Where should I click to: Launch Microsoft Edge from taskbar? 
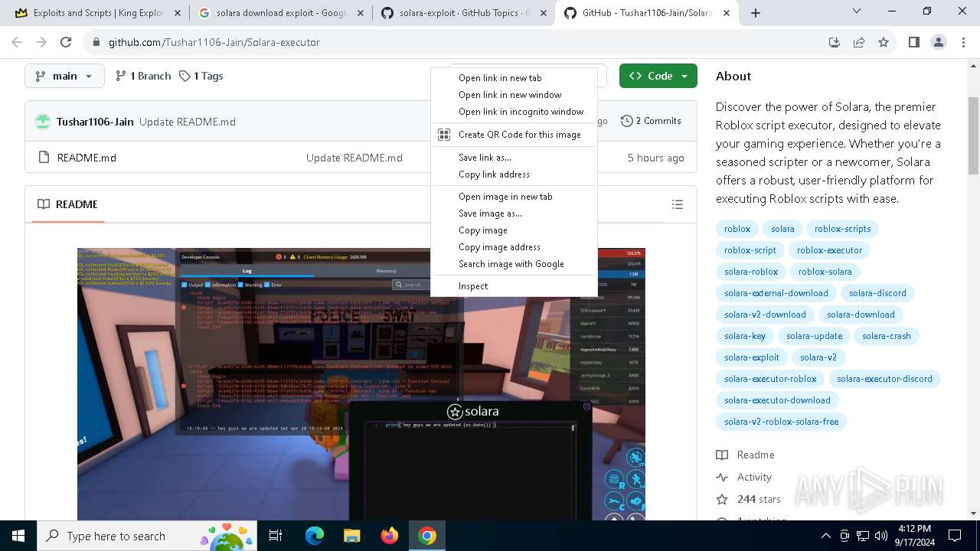point(315,536)
